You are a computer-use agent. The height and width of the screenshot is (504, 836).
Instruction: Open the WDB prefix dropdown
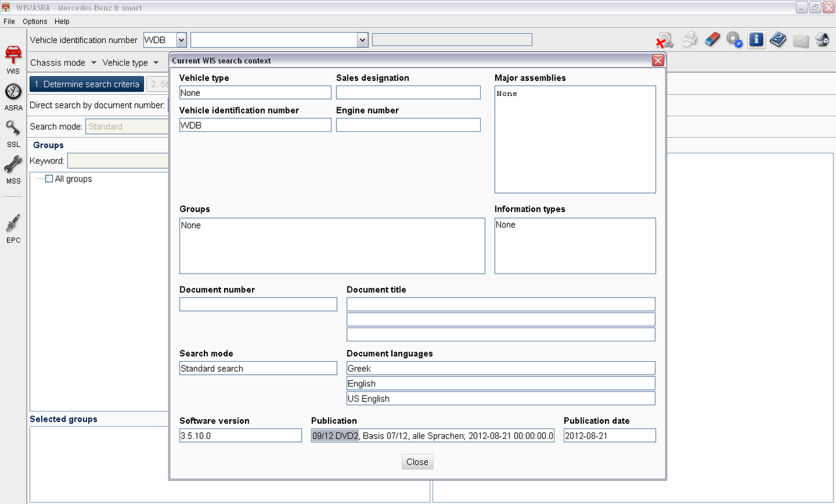[x=181, y=40]
